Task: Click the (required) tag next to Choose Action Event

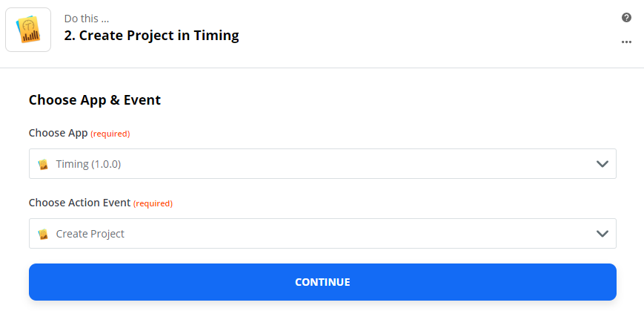Action: pyautogui.click(x=153, y=203)
